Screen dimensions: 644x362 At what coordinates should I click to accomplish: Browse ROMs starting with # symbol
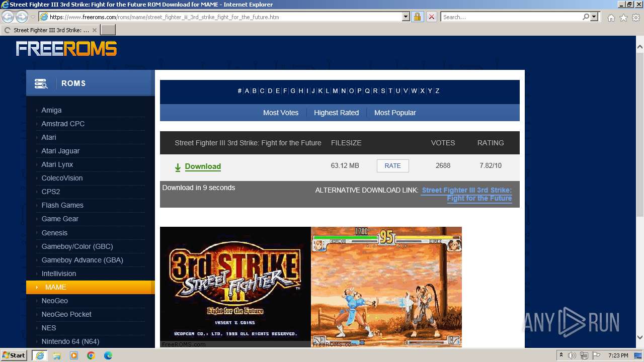tap(239, 91)
